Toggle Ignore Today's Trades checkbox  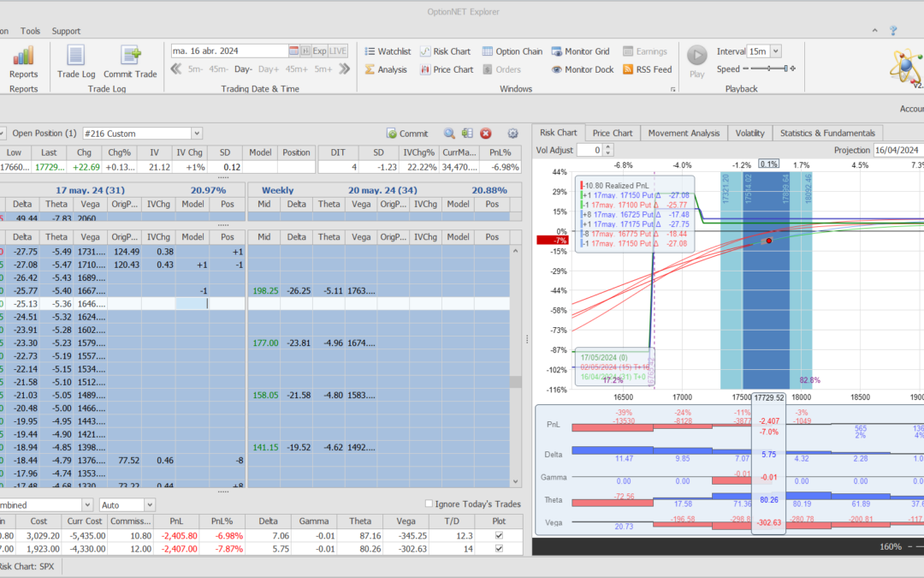(x=429, y=504)
